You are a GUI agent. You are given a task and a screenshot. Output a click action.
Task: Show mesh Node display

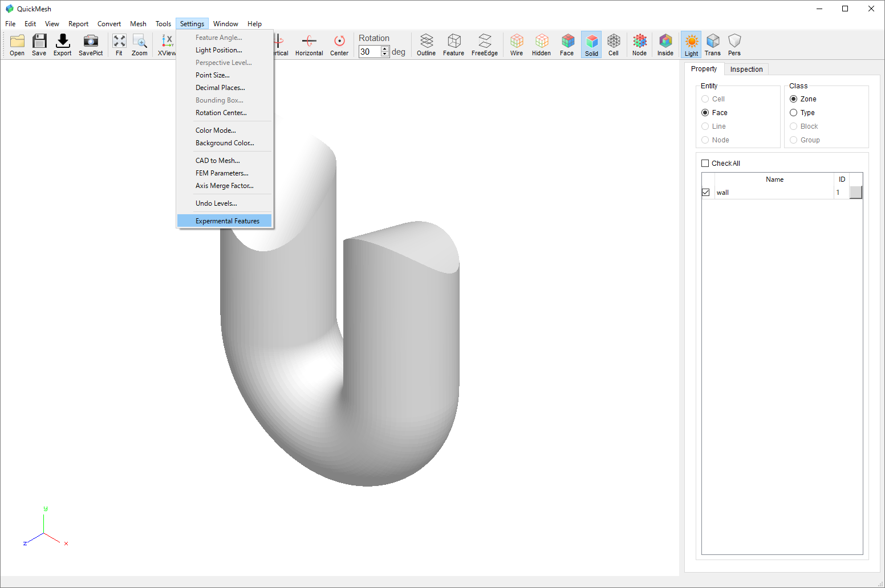pyautogui.click(x=640, y=44)
